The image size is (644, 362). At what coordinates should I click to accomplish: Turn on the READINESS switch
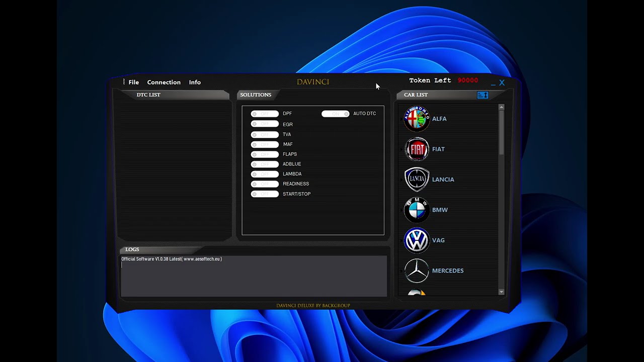point(265,184)
